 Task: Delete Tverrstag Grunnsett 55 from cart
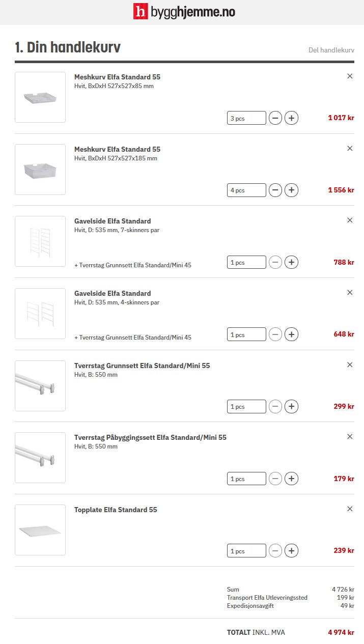350,365
